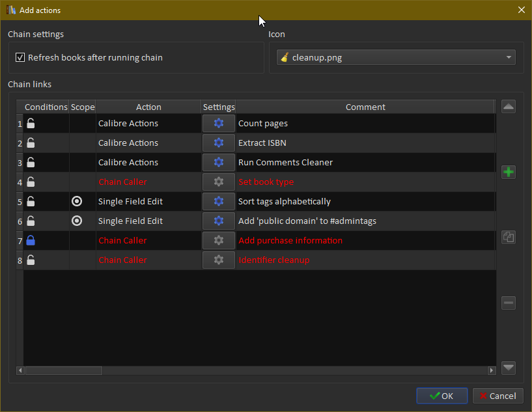Click the horizontal scrollbar handle
Image resolution: width=532 pixels, height=412 pixels.
(63, 370)
